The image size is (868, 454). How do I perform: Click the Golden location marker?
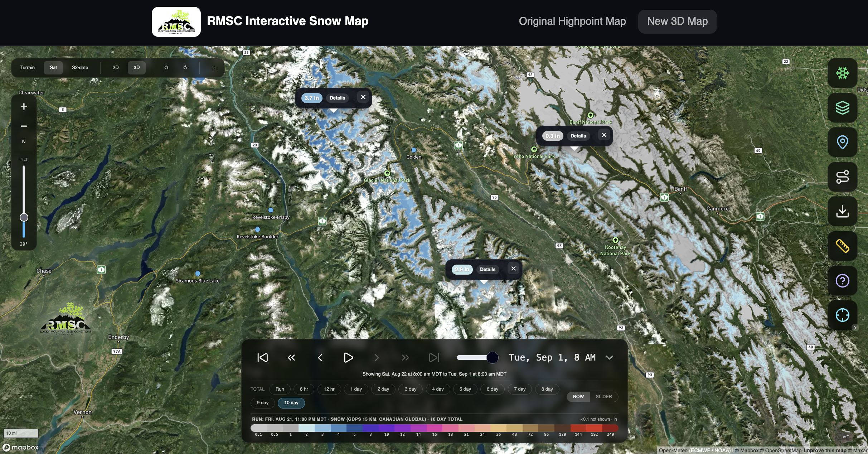(414, 150)
